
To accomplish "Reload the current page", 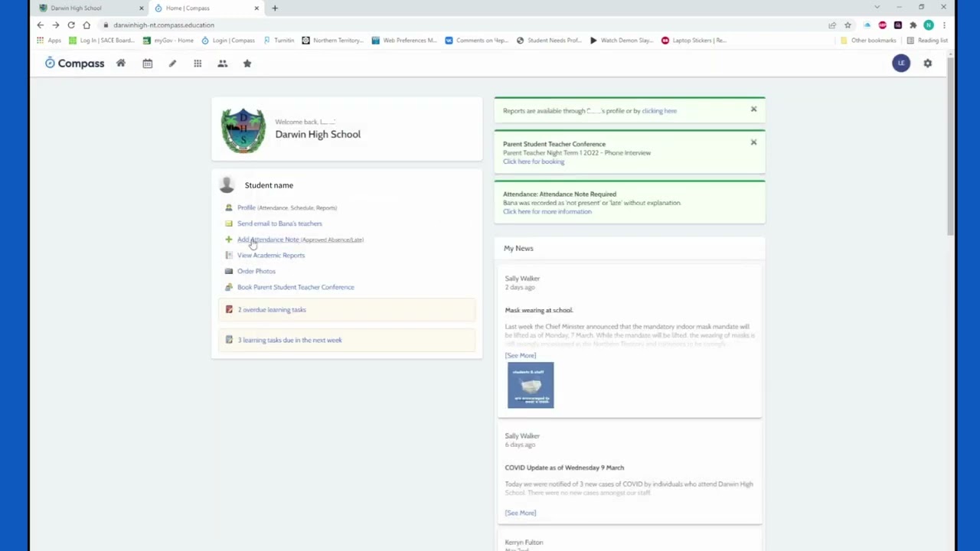I will (x=71, y=24).
